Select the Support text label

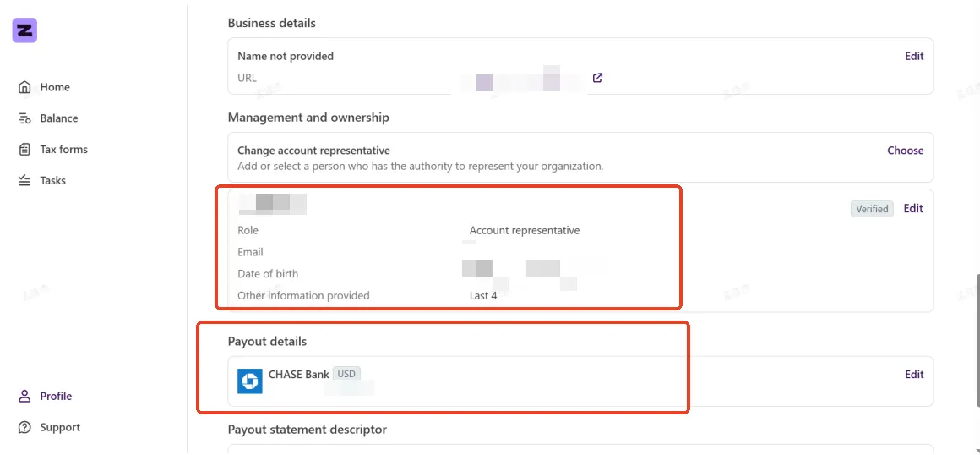pos(60,428)
